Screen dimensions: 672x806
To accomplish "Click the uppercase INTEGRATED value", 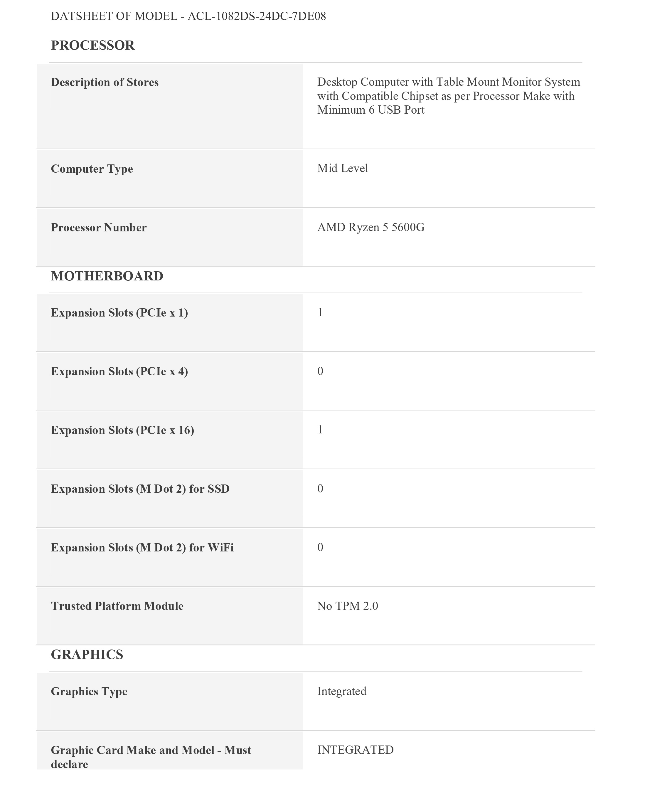I will click(x=356, y=750).
